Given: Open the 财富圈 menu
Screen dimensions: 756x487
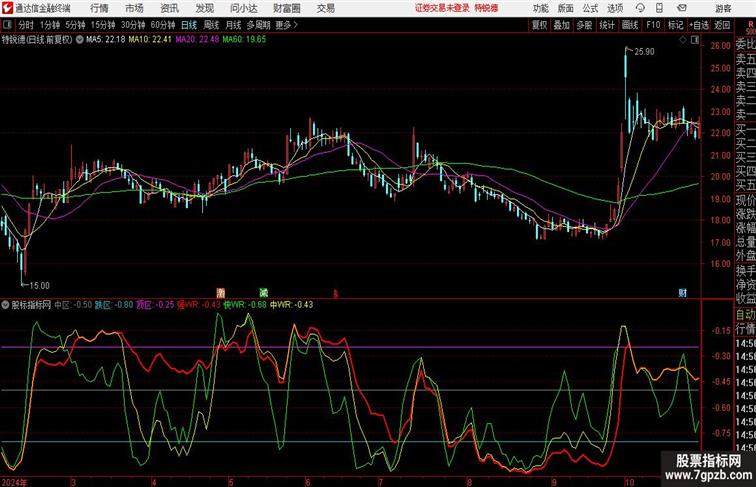Looking at the screenshot, I should tap(286, 8).
